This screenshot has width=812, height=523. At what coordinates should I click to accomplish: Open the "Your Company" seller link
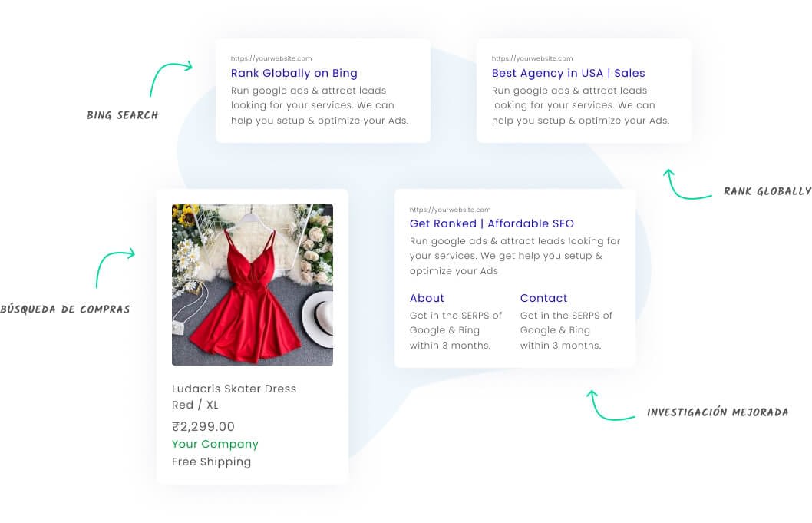tap(215, 444)
